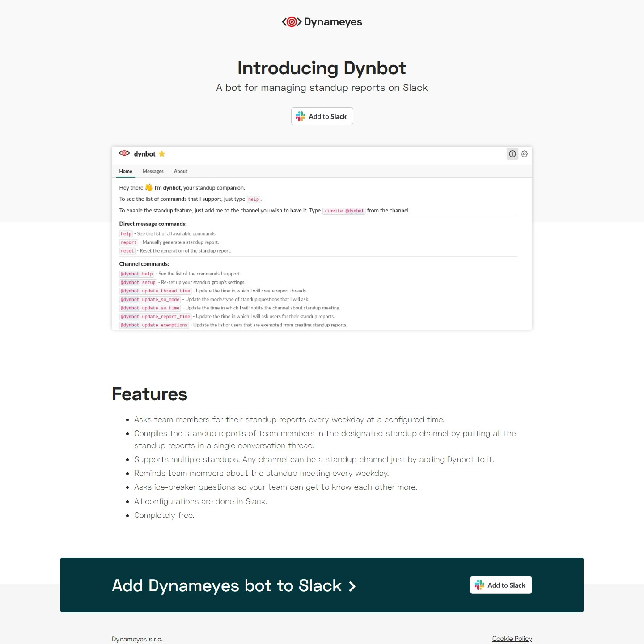
Task: Open the About tab
Action: 181,171
